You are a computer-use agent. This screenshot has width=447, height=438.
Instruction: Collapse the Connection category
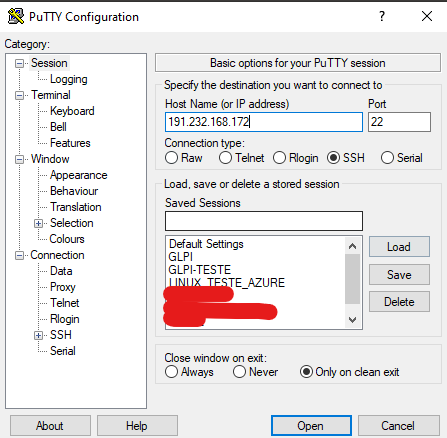click(x=20, y=255)
